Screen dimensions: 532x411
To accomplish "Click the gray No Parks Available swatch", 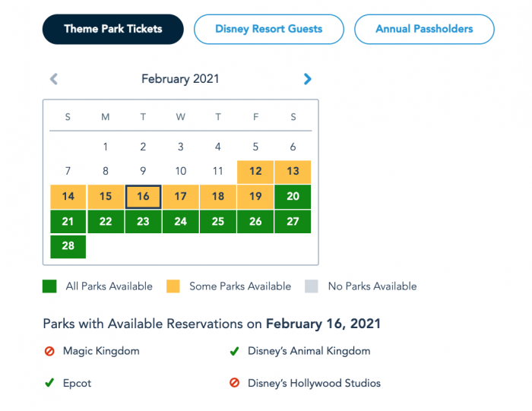I will point(310,286).
